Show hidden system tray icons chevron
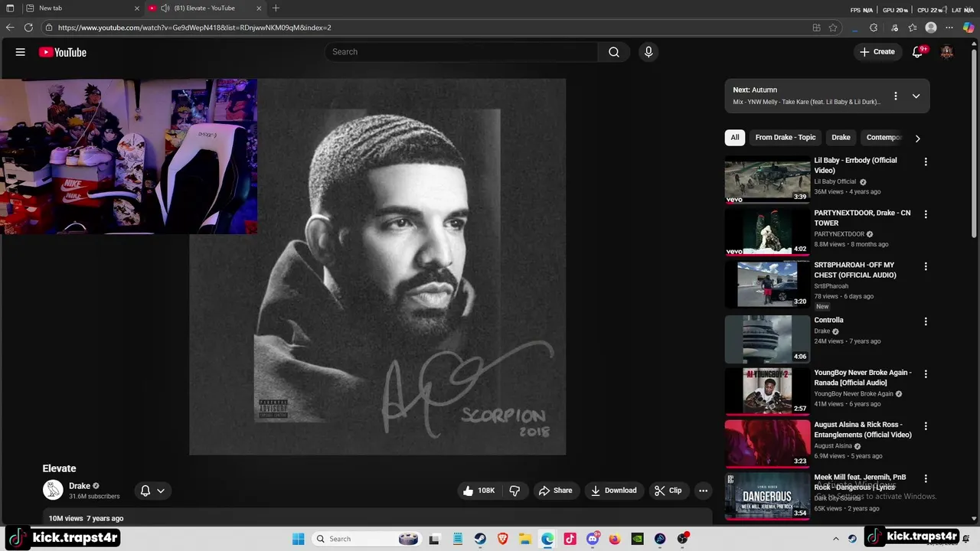This screenshot has width=980, height=551. point(838,539)
